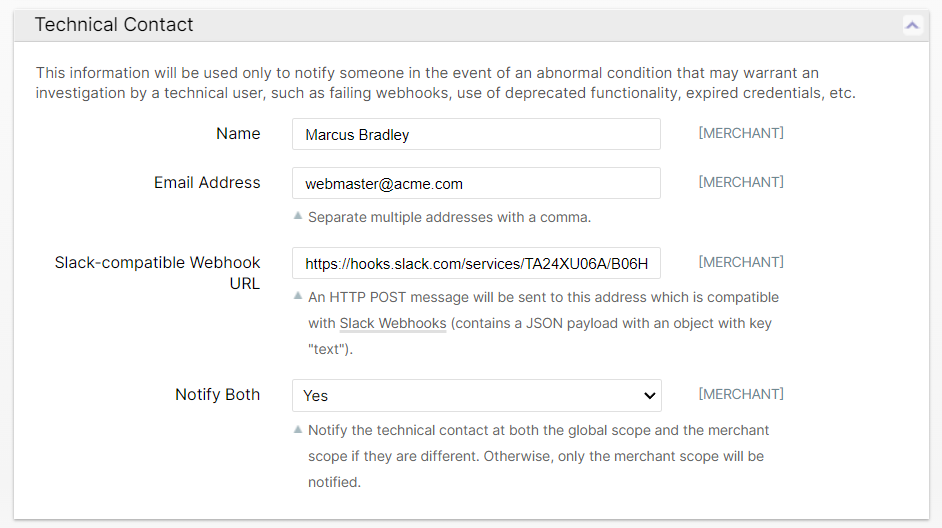The height and width of the screenshot is (528, 942).
Task: Click the [MERCHANT] scope label beside Webhook URL
Action: coord(740,262)
